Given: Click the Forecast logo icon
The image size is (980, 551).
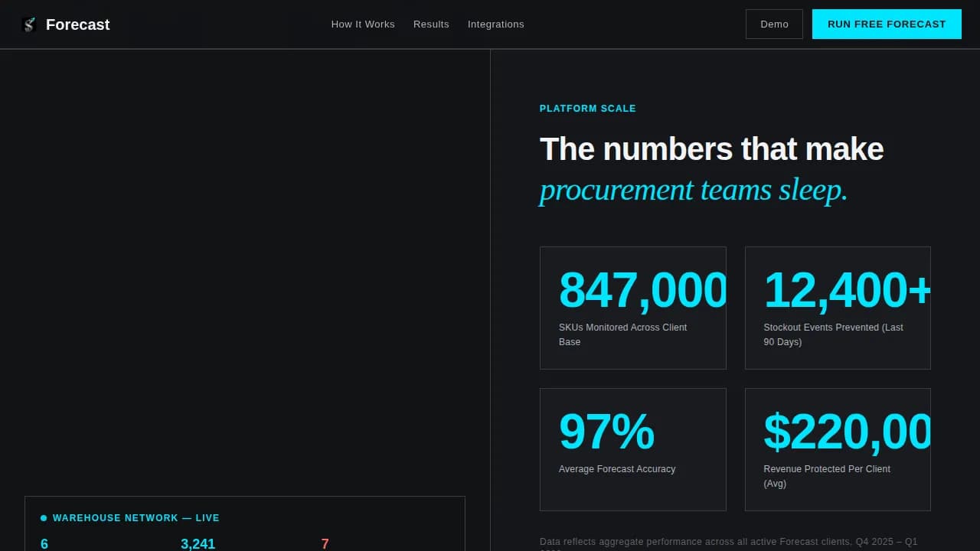Looking at the screenshot, I should 29,24.
